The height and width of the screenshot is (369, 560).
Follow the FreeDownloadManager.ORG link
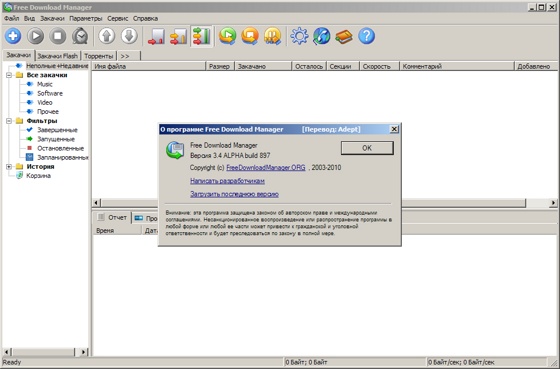click(266, 168)
